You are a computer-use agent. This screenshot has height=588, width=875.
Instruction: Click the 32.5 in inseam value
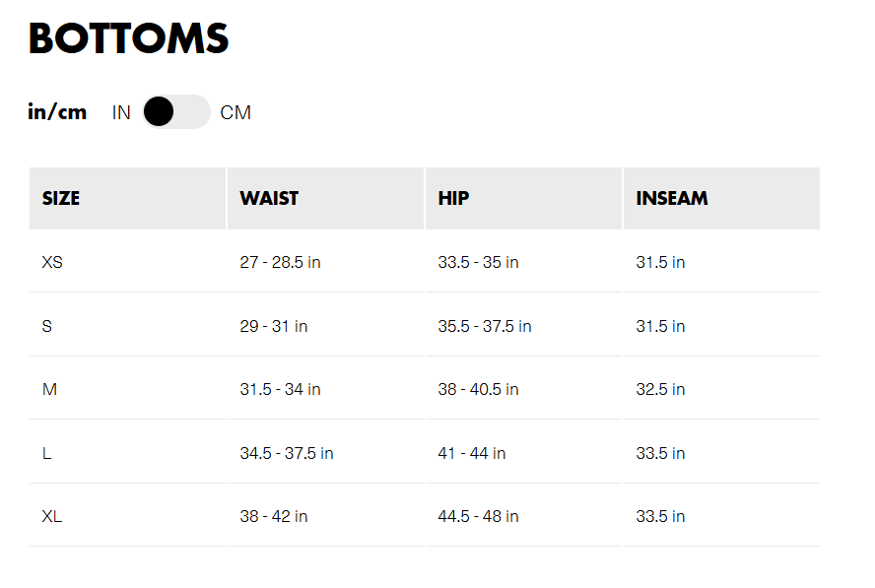coord(660,389)
